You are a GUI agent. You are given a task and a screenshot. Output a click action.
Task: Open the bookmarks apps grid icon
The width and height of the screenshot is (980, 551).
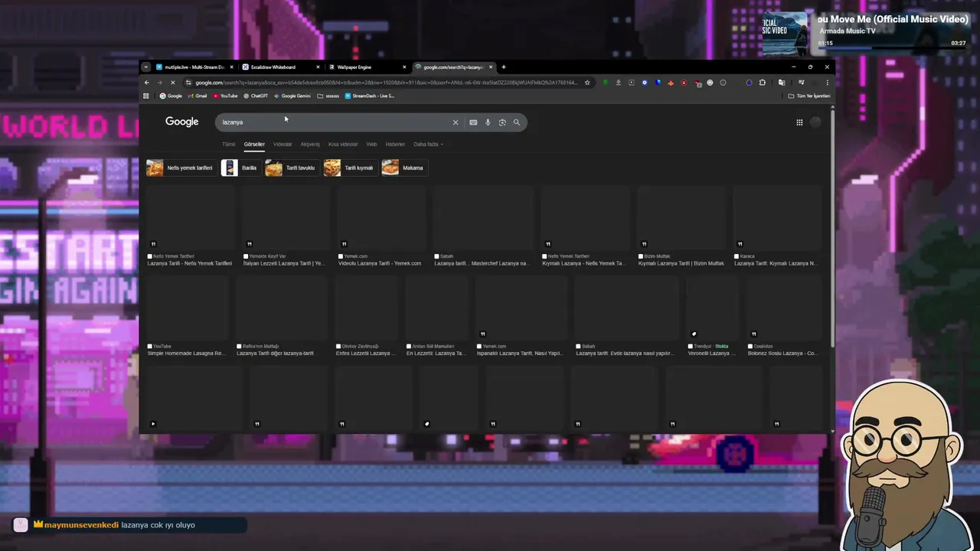click(x=146, y=96)
